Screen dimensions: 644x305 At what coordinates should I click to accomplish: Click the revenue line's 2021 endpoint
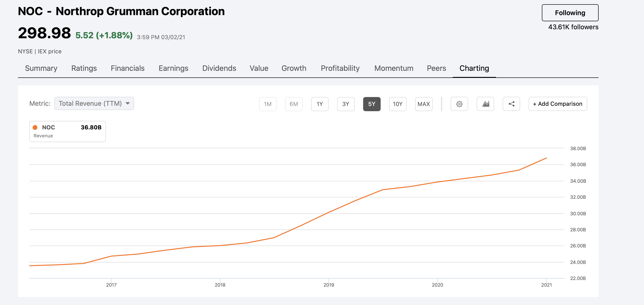point(546,158)
